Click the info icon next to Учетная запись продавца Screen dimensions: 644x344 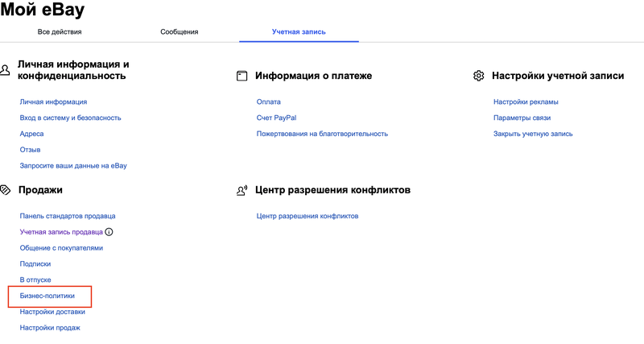tap(109, 232)
